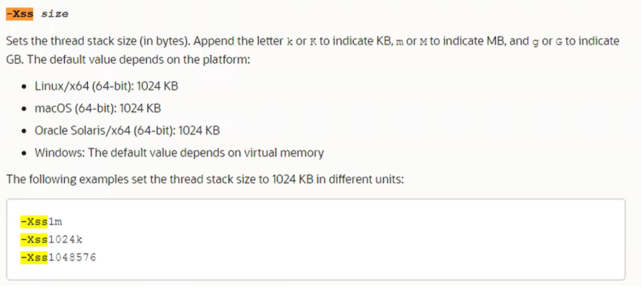Click the macOS (64-bit) bullet item

point(98,109)
